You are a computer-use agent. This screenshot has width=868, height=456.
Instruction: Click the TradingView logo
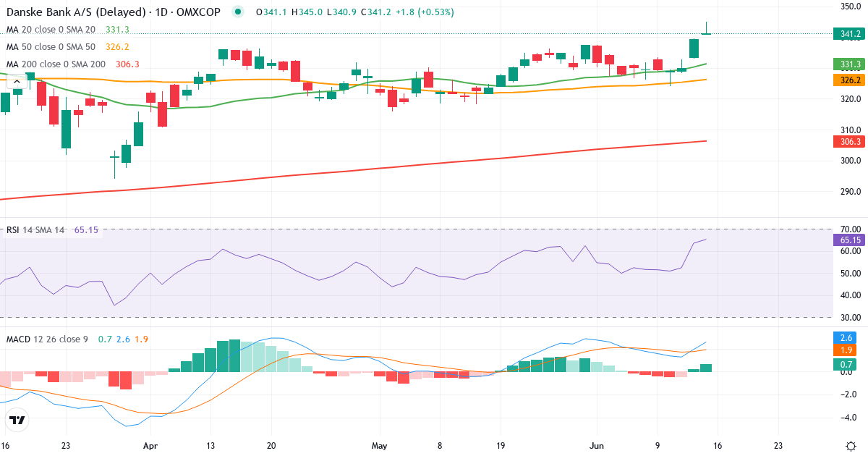(x=17, y=419)
